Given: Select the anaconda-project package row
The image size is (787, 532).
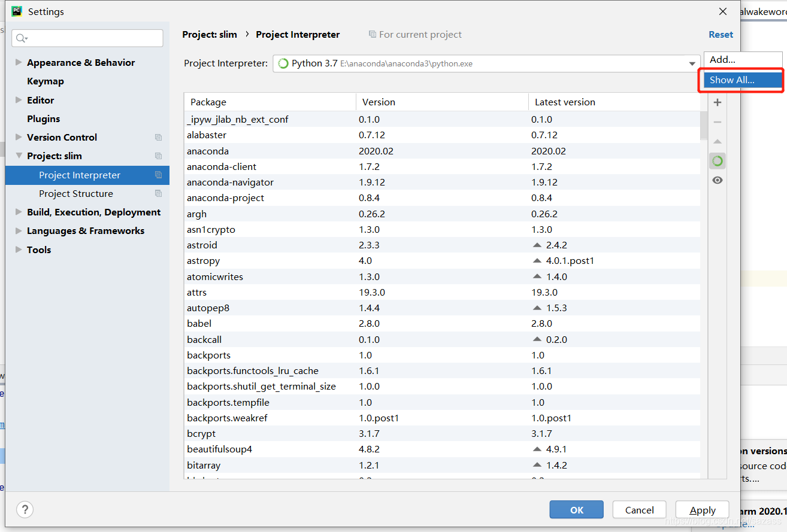Looking at the screenshot, I should tap(442, 198).
